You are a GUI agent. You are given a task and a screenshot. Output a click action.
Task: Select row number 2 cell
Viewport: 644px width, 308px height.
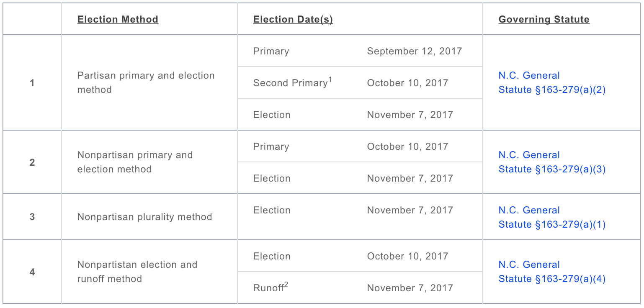[32, 162]
